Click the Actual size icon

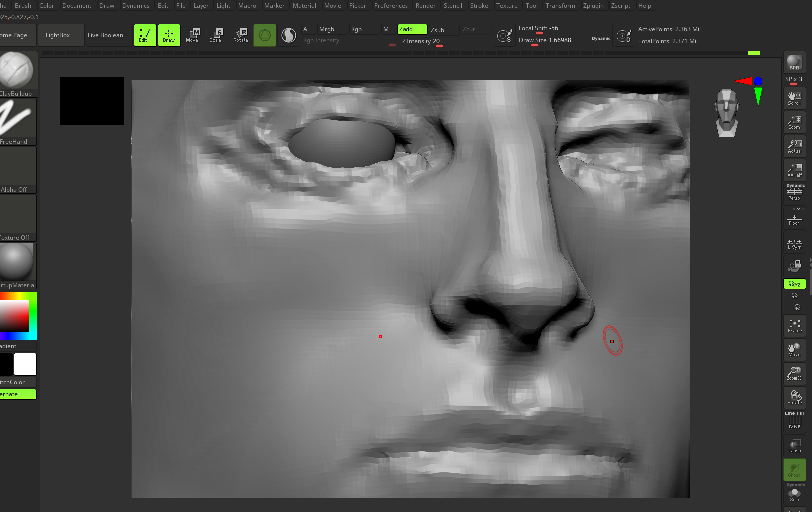794,146
